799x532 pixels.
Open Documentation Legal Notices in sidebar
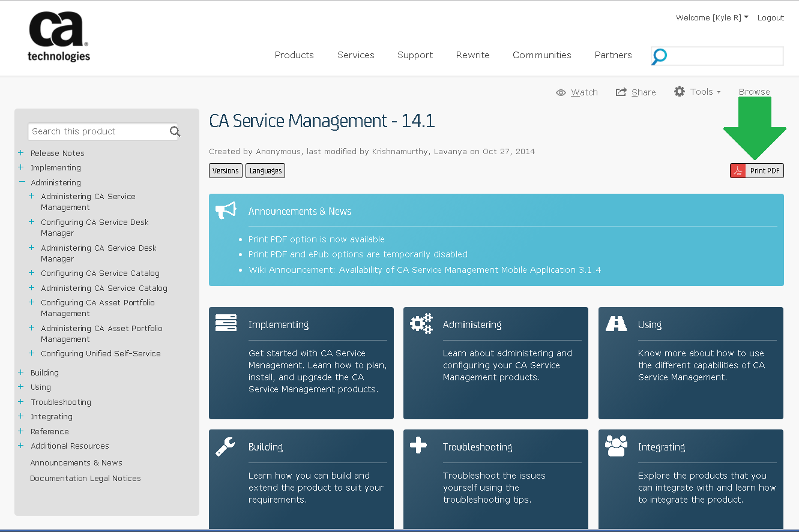[x=86, y=478]
